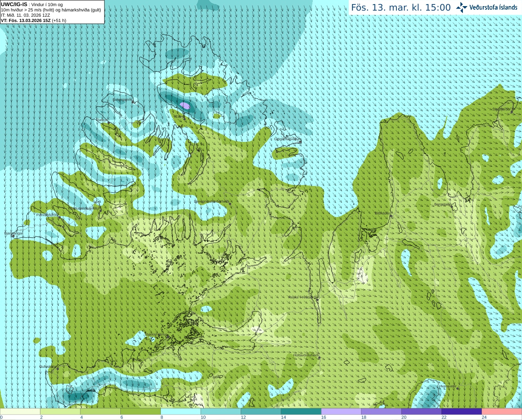Click the Steingrímsfjarðarheiði station label
This screenshot has width=522, height=420.
[x=211, y=201]
